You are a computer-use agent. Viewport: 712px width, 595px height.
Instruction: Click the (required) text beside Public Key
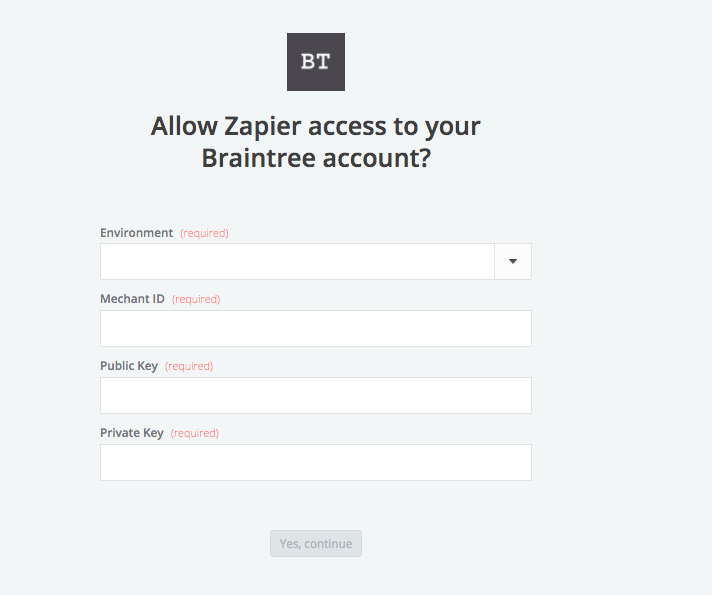[x=189, y=367]
